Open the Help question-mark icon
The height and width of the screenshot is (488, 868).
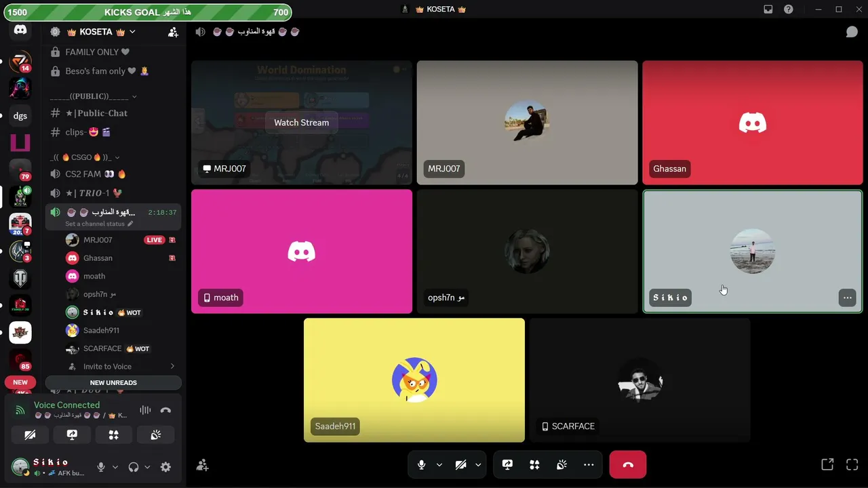789,9
